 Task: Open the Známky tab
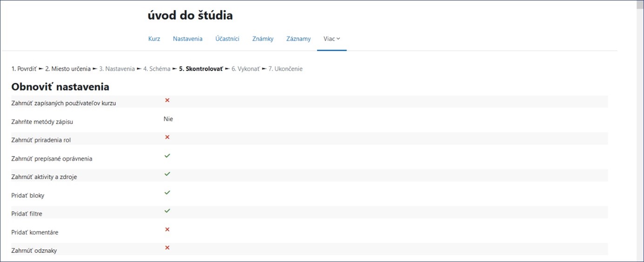click(262, 39)
